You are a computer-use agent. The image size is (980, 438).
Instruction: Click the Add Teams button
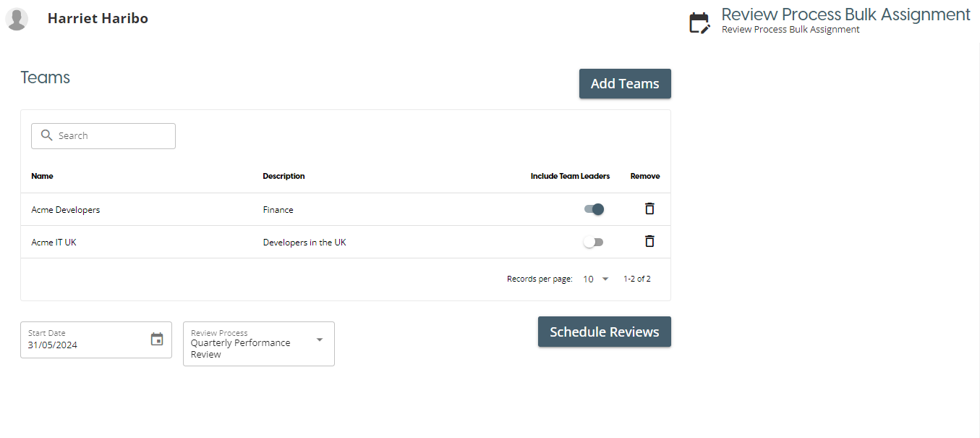(x=625, y=83)
